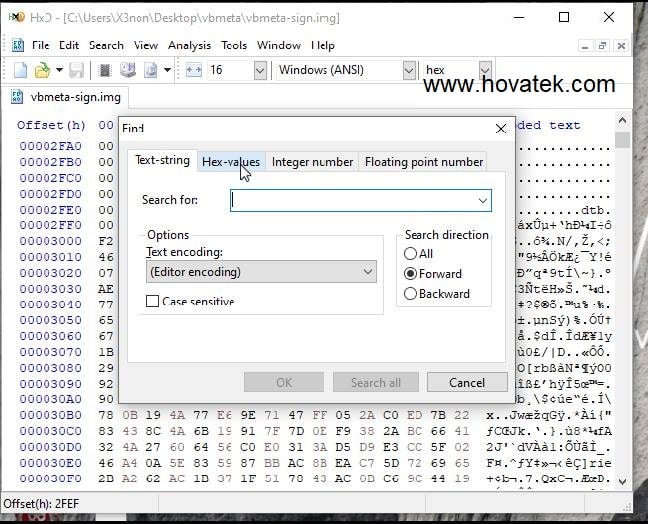Switch to the Hex-values tab
Viewport: 648px width, 524px height.
[231, 162]
